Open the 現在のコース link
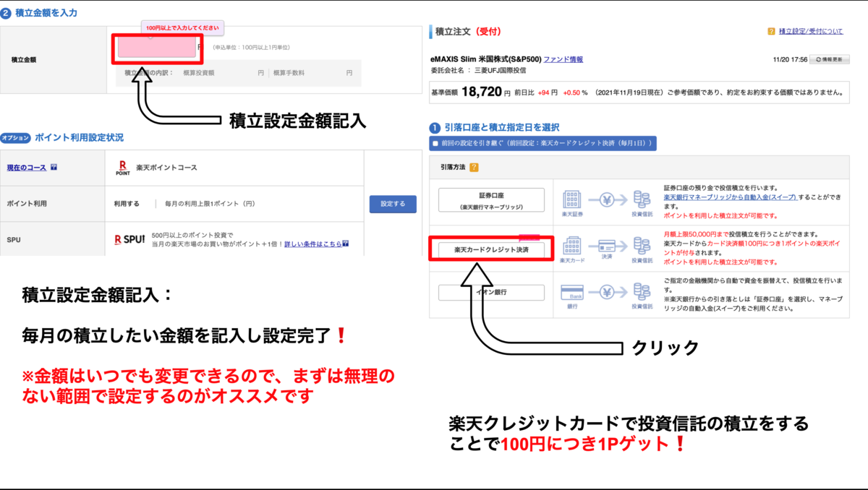 tap(27, 168)
